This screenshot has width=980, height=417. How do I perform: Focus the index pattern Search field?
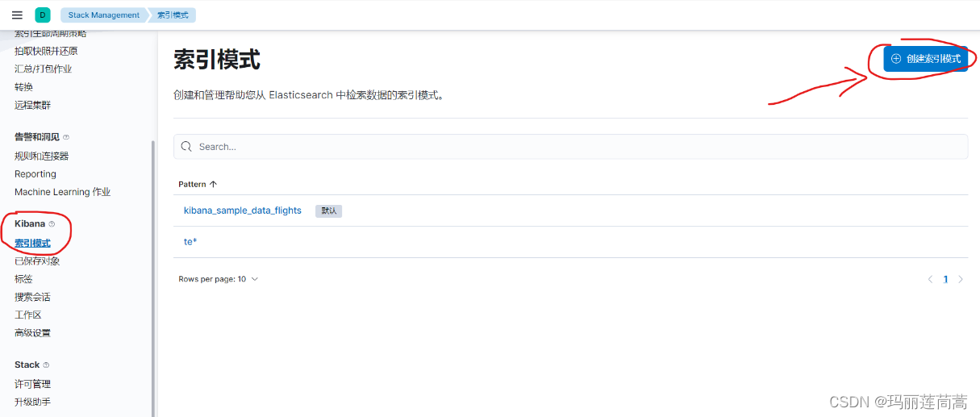click(570, 146)
